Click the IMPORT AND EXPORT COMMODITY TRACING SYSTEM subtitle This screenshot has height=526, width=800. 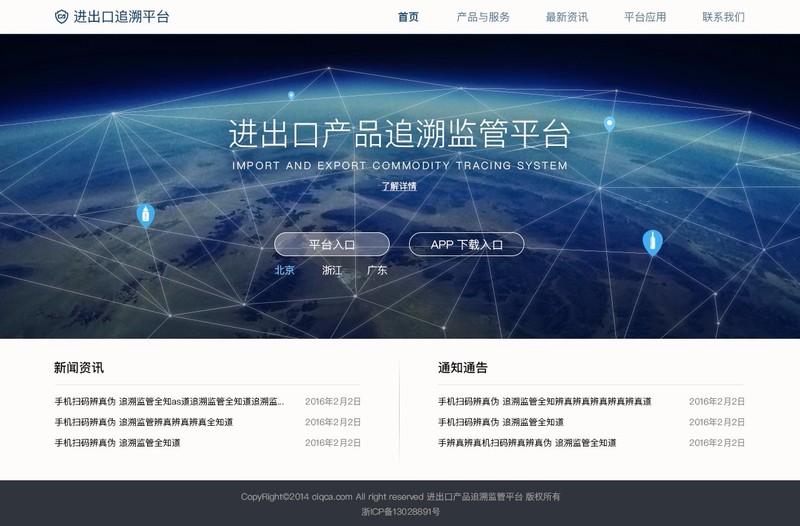(399, 165)
